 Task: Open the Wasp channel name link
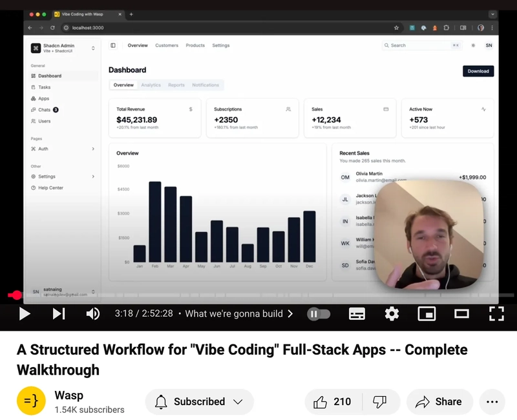pyautogui.click(x=69, y=395)
